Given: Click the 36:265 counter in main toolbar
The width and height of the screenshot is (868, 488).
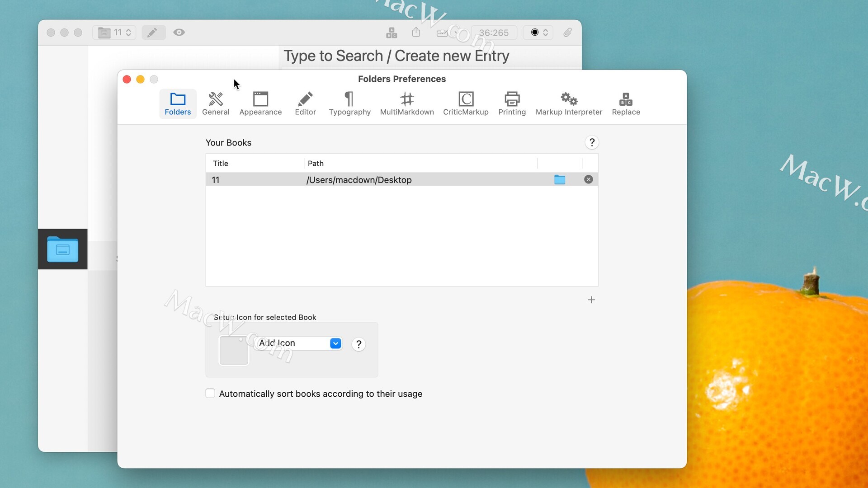Looking at the screenshot, I should [x=494, y=33].
